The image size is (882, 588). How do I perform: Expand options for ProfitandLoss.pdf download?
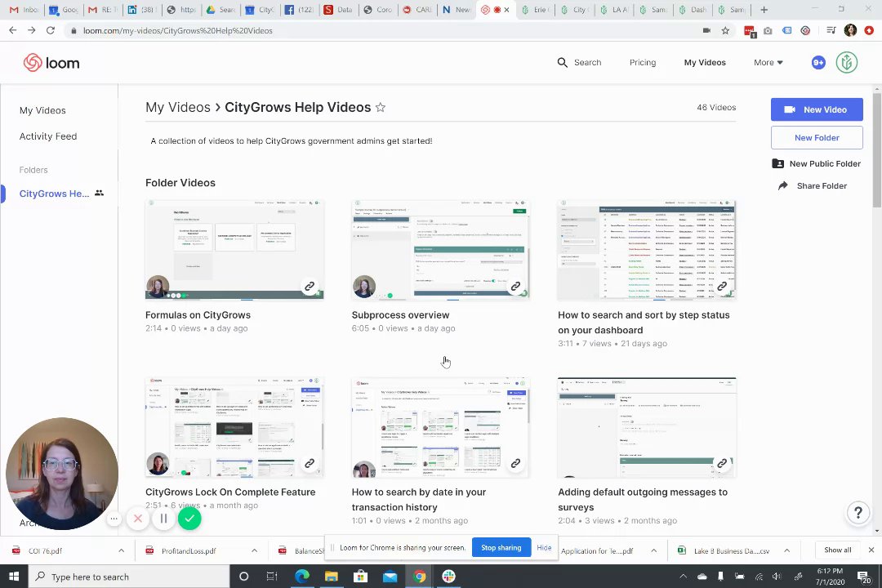point(254,551)
